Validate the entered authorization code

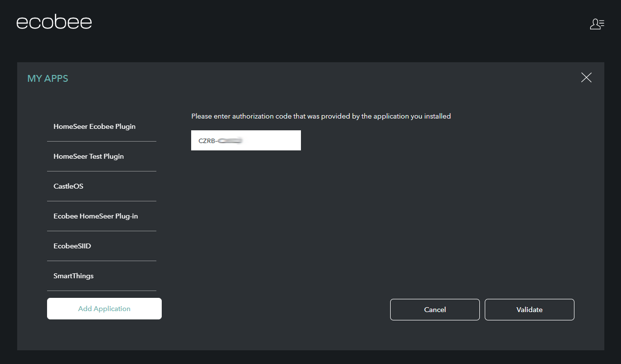point(529,310)
